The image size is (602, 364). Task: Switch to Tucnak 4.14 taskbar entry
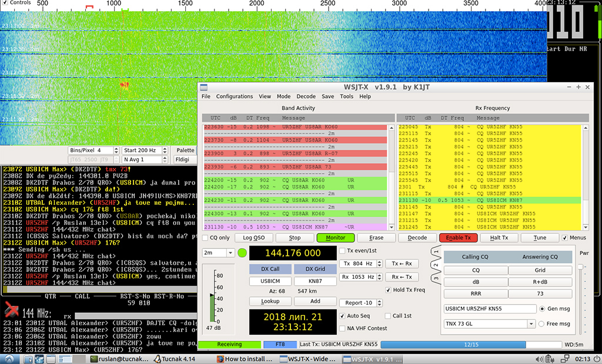click(x=175, y=359)
